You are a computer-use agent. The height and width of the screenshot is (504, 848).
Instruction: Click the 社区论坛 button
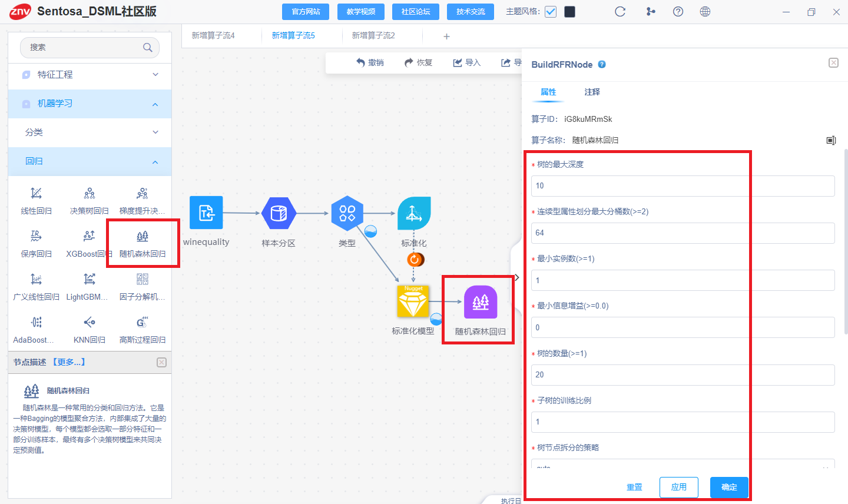[x=416, y=12]
